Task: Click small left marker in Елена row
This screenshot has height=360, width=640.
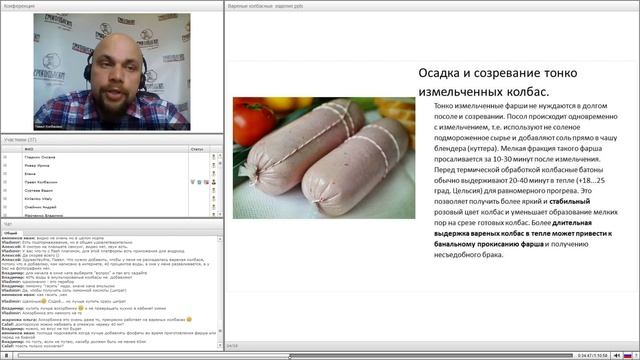Action: [x=5, y=174]
